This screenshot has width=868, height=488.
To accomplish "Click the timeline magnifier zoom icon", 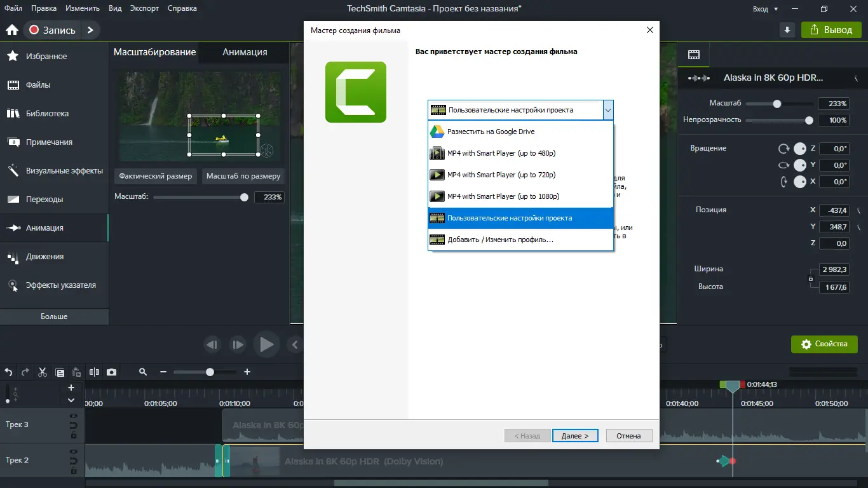I will coord(143,372).
